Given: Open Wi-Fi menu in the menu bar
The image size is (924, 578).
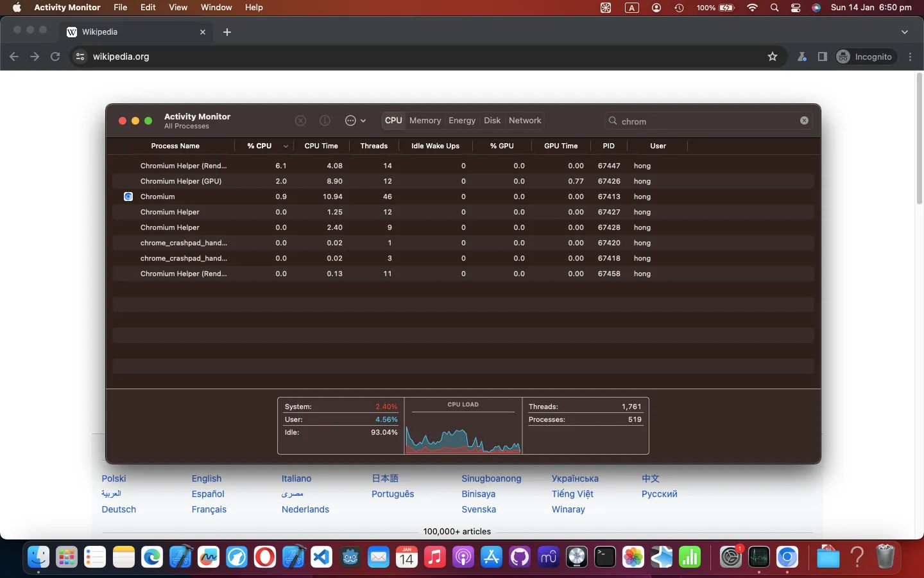Looking at the screenshot, I should tap(753, 8).
